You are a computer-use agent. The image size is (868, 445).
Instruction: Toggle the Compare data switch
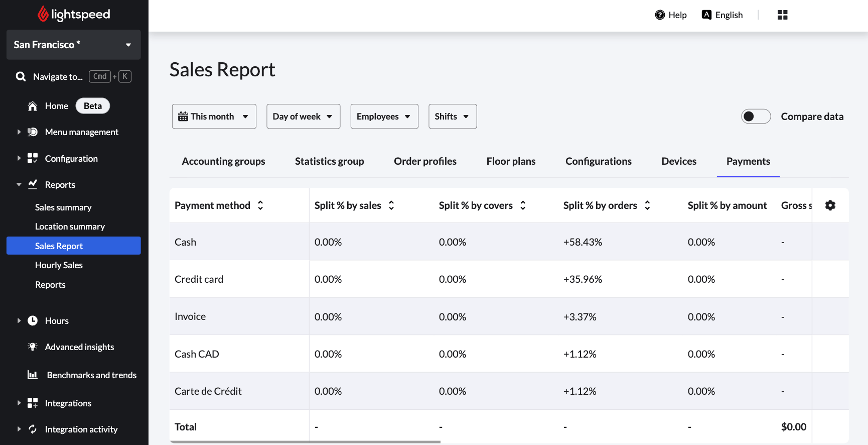756,117
